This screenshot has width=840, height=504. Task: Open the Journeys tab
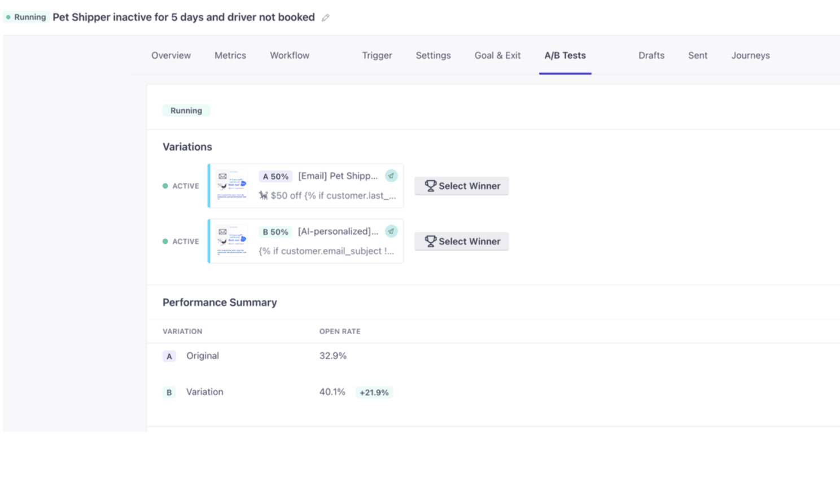click(x=750, y=55)
